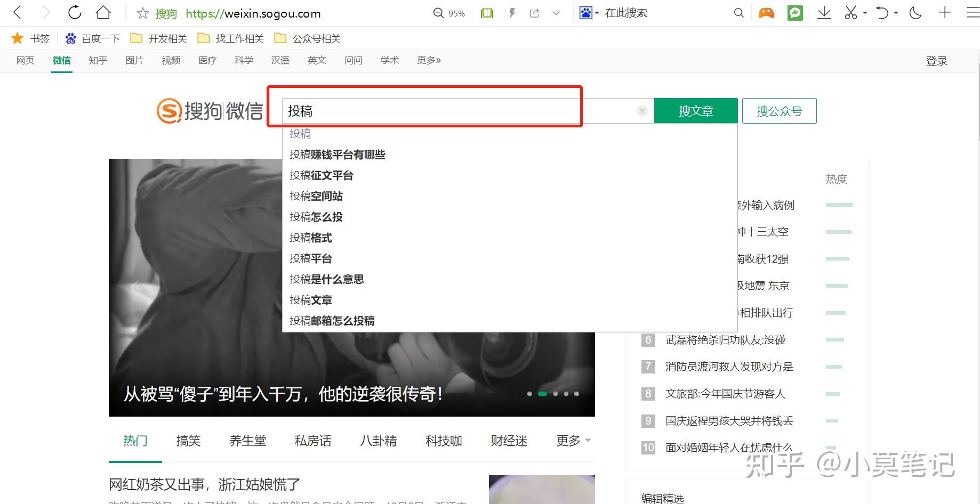This screenshot has width=980, height=504.
Task: Open hot topic 文旅部:今年国庆节游客人
Action: [x=725, y=394]
